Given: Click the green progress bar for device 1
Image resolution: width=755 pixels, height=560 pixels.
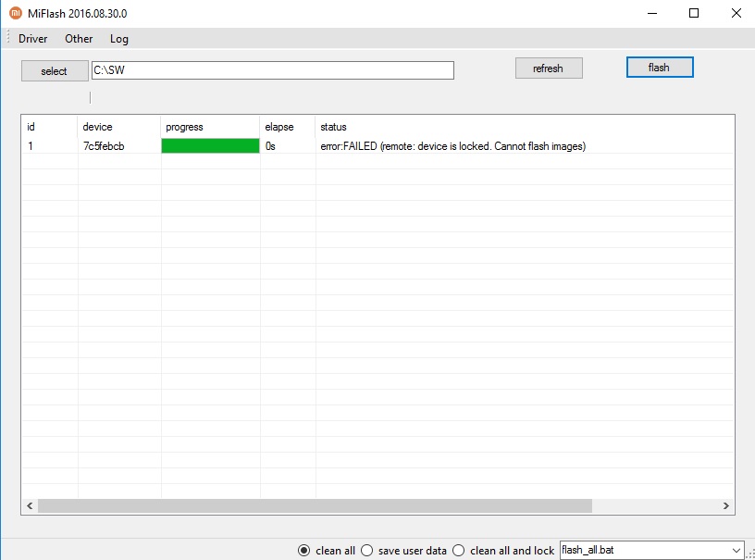Looking at the screenshot, I should point(210,146).
